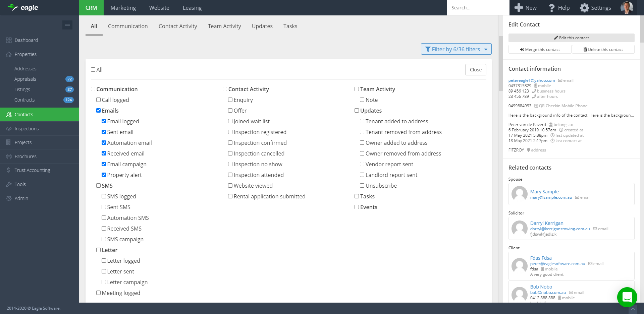The image size is (644, 314).
Task: Collapse the Properties sidebar section
Action: pos(25,54)
